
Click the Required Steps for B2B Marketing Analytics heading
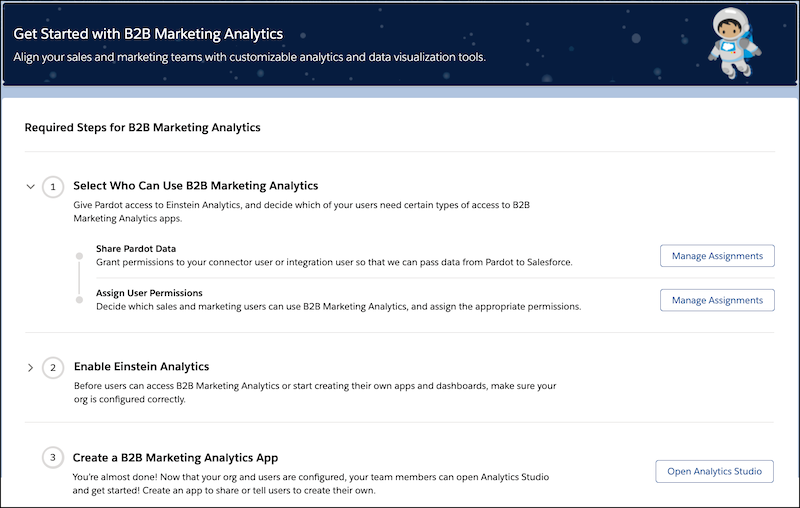142,128
